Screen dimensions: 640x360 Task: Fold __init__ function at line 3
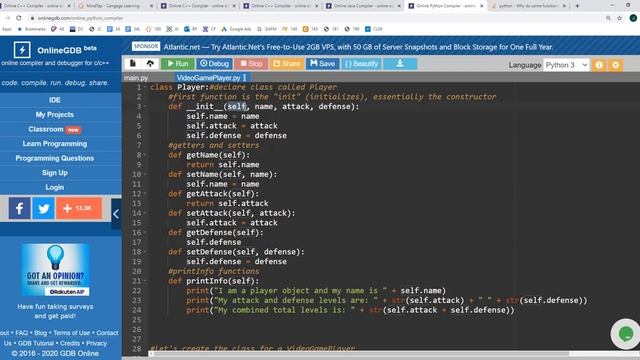coord(145,107)
